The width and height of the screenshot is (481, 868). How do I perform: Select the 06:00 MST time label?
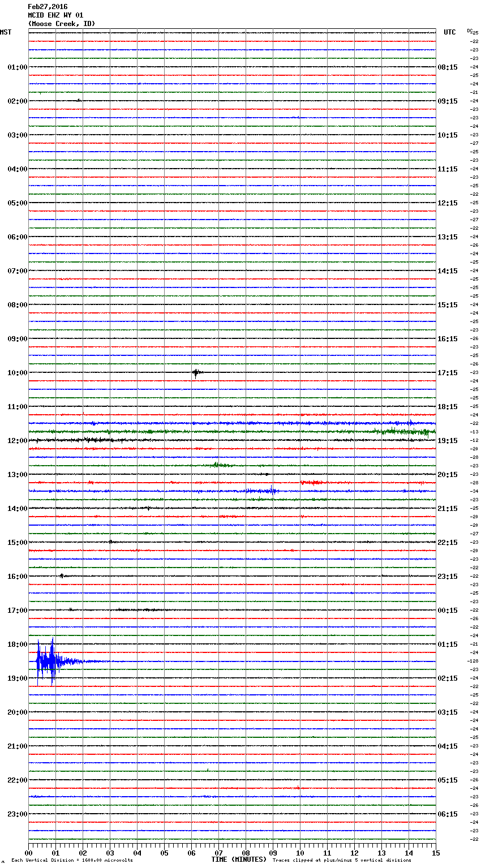point(18,237)
